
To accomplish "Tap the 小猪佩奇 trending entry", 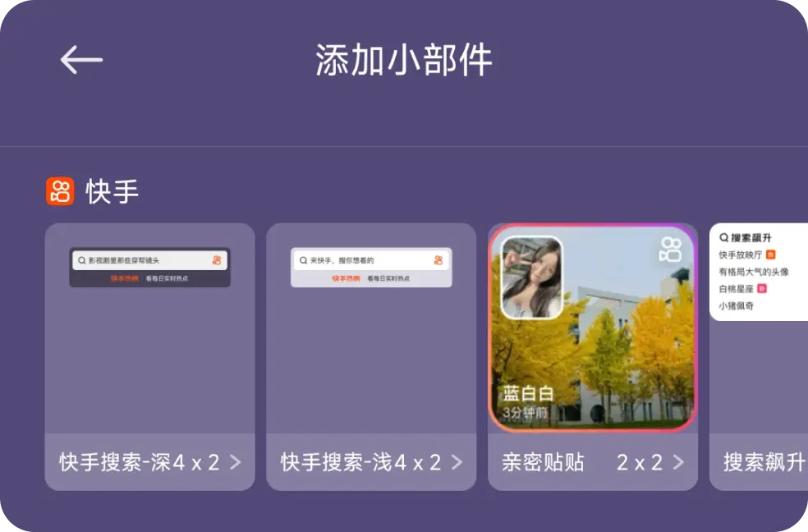I will point(736,305).
